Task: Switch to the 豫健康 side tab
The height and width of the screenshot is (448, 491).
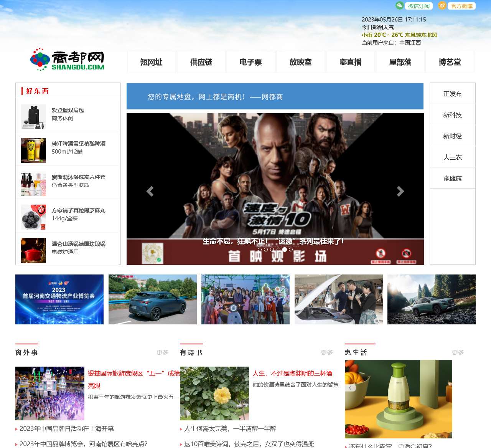Action: pos(453,178)
